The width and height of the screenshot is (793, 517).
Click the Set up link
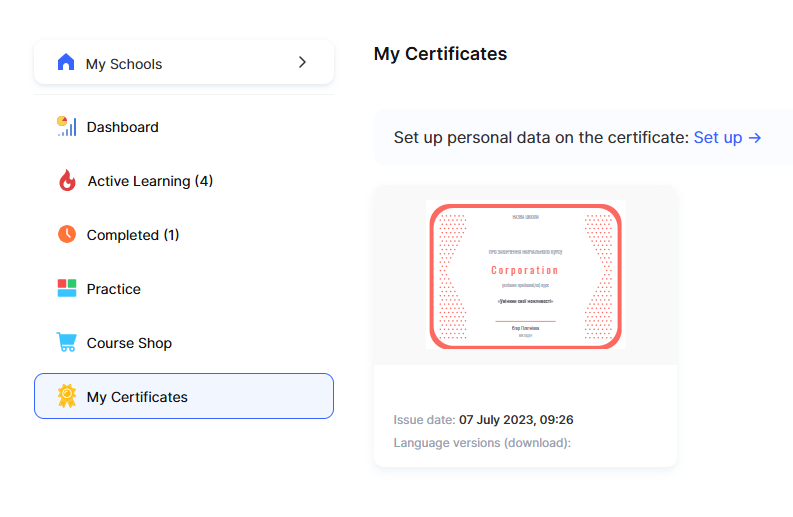coord(727,137)
